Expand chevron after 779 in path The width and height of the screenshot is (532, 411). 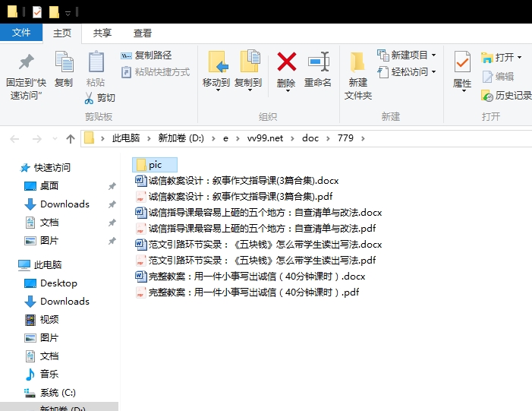(x=363, y=138)
